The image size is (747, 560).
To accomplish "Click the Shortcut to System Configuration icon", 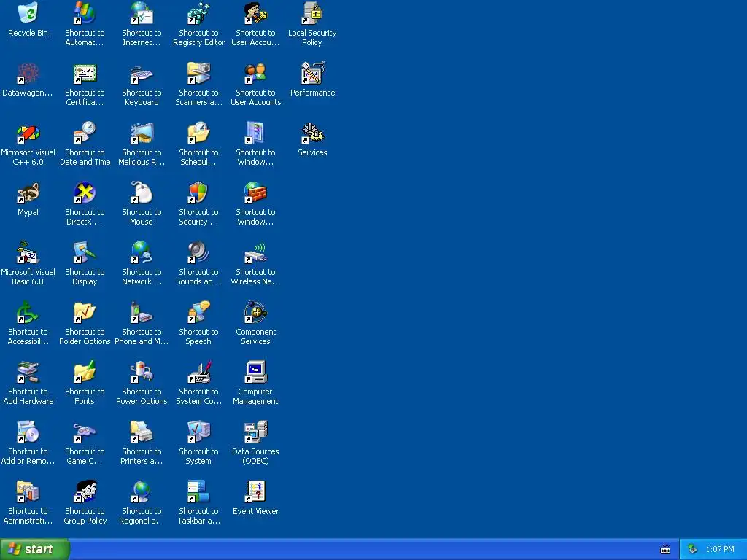I will (x=198, y=372).
